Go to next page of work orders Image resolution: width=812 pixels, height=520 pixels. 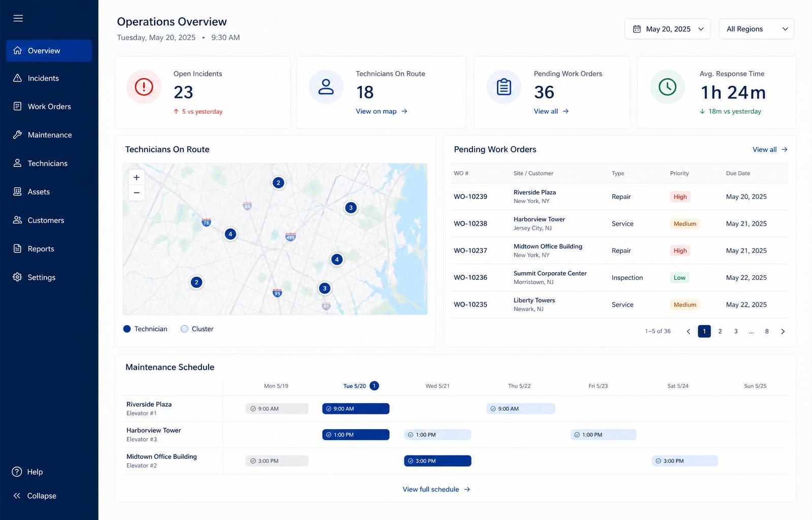click(783, 332)
